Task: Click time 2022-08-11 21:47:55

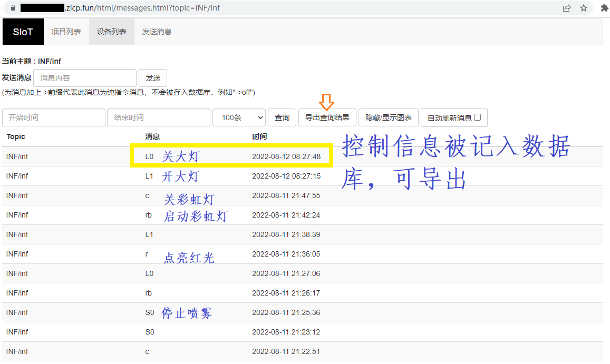Action: 286,195
